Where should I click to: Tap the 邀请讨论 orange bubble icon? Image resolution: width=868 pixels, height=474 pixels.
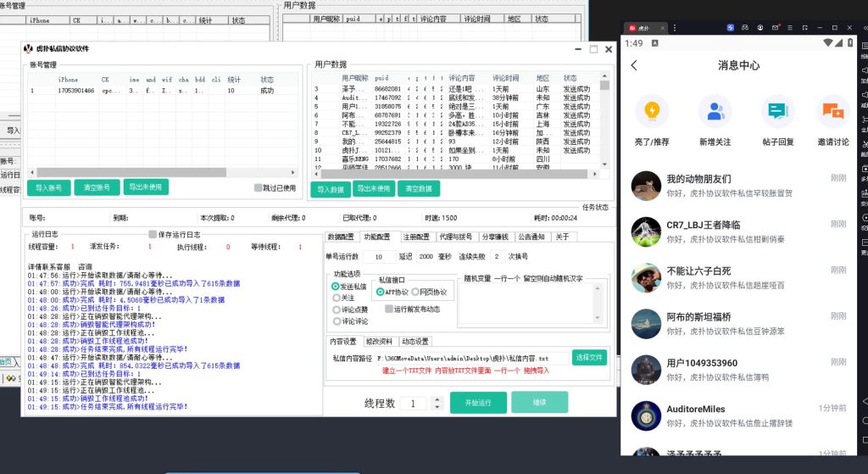(832, 111)
